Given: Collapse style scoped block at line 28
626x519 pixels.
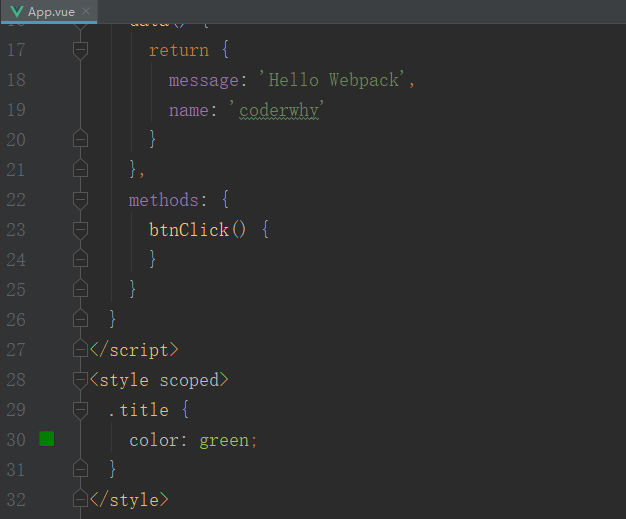Looking at the screenshot, I should pyautogui.click(x=80, y=380).
